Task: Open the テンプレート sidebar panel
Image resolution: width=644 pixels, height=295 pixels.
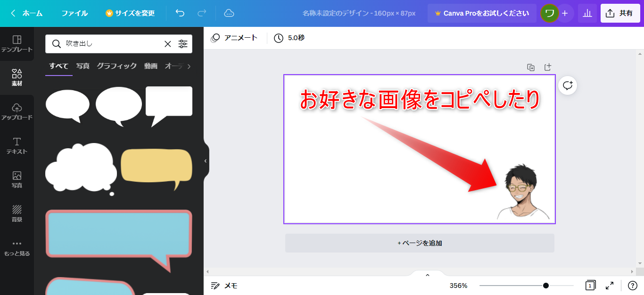Action: [17, 44]
